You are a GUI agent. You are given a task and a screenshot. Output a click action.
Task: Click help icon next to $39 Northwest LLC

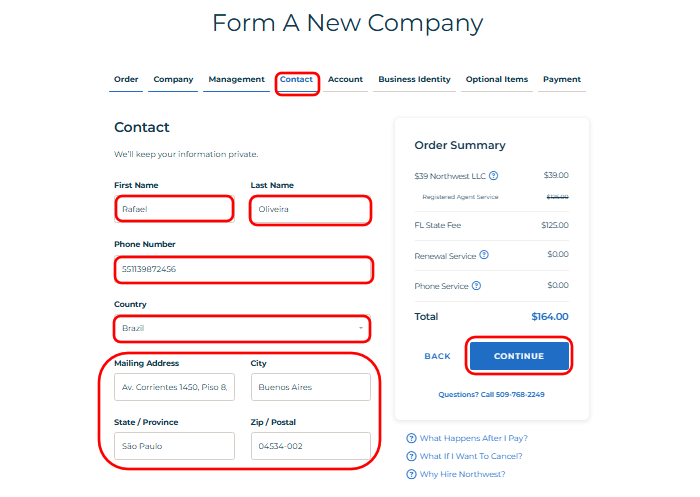point(494,176)
